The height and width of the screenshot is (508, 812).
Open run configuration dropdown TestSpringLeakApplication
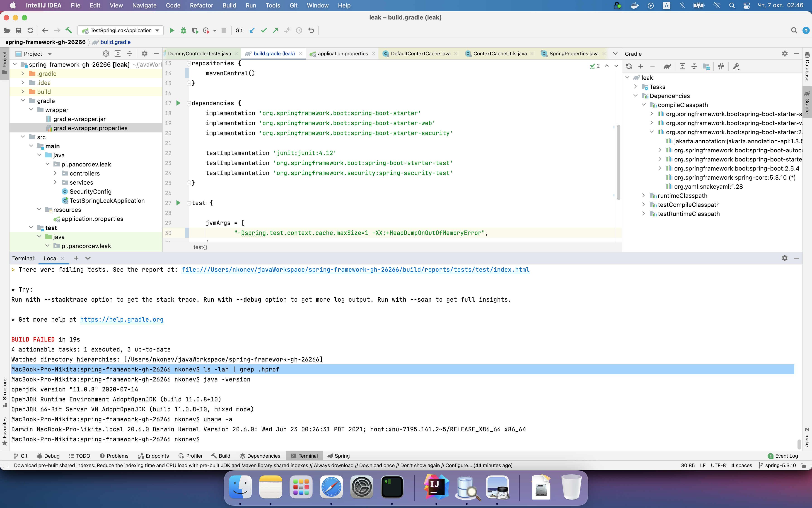121,31
